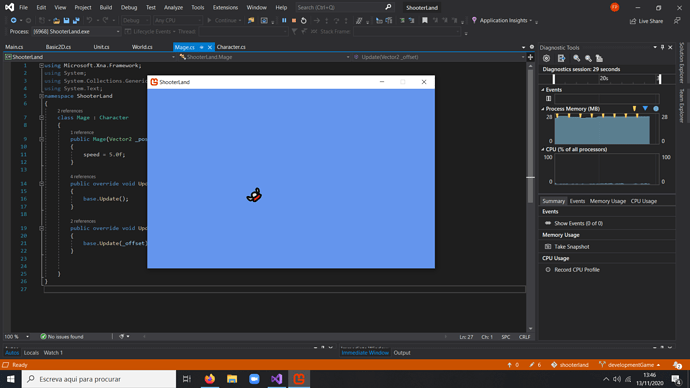This screenshot has width=690, height=388.
Task: Open Live Share icon
Action: pyautogui.click(x=633, y=21)
